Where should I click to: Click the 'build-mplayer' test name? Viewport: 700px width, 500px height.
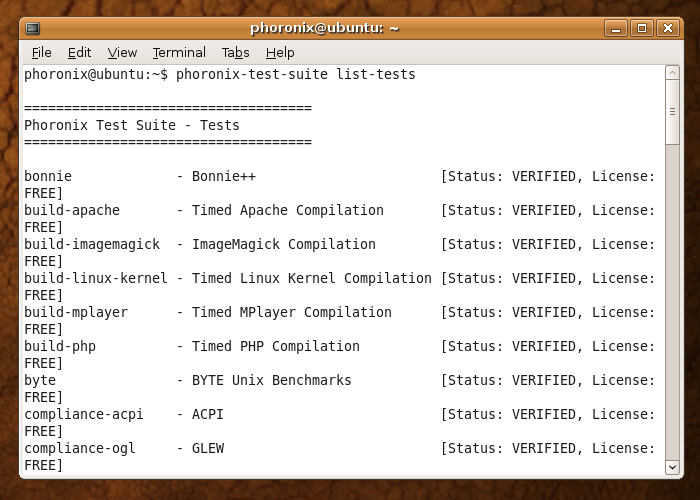(76, 312)
